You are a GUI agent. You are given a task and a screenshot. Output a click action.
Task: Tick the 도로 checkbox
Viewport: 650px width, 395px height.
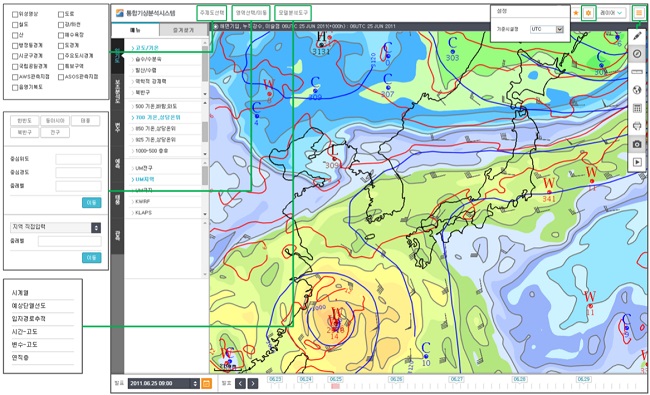pos(61,15)
